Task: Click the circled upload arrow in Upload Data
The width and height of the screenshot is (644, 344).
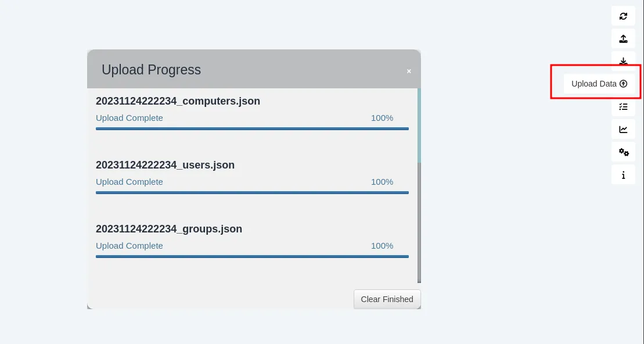Action: pyautogui.click(x=623, y=84)
